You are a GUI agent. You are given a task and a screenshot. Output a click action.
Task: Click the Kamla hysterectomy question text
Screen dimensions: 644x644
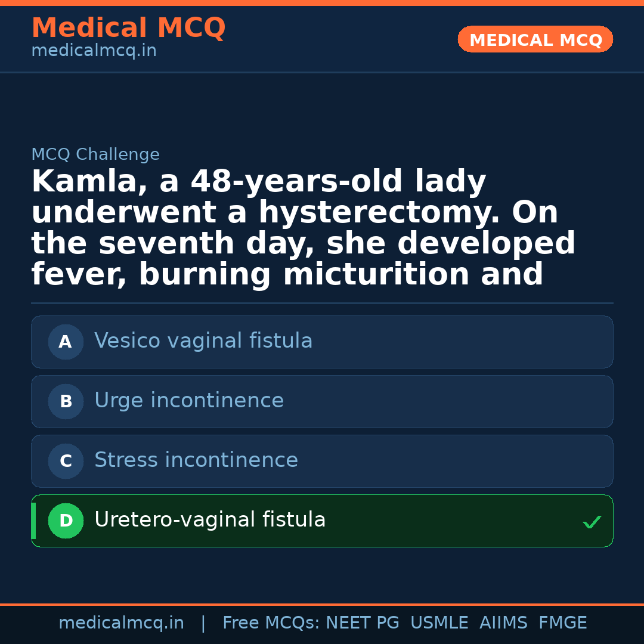point(303,228)
